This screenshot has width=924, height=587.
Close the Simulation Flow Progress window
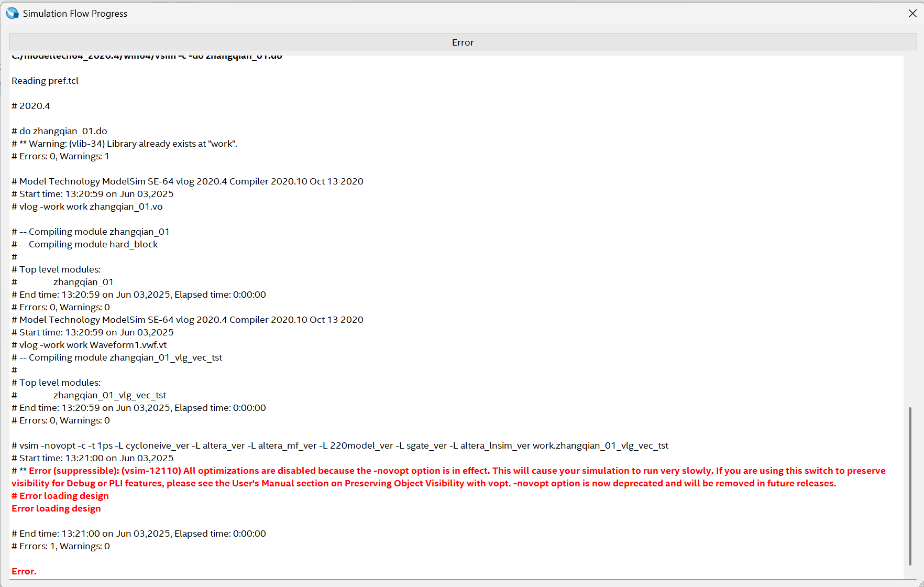coord(912,14)
